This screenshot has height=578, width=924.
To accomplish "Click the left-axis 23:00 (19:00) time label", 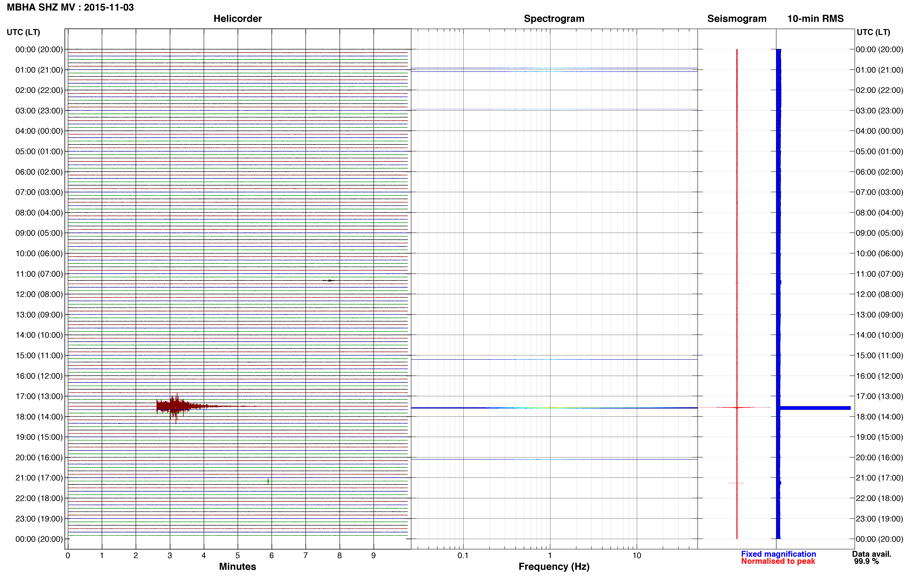I will pos(39,519).
